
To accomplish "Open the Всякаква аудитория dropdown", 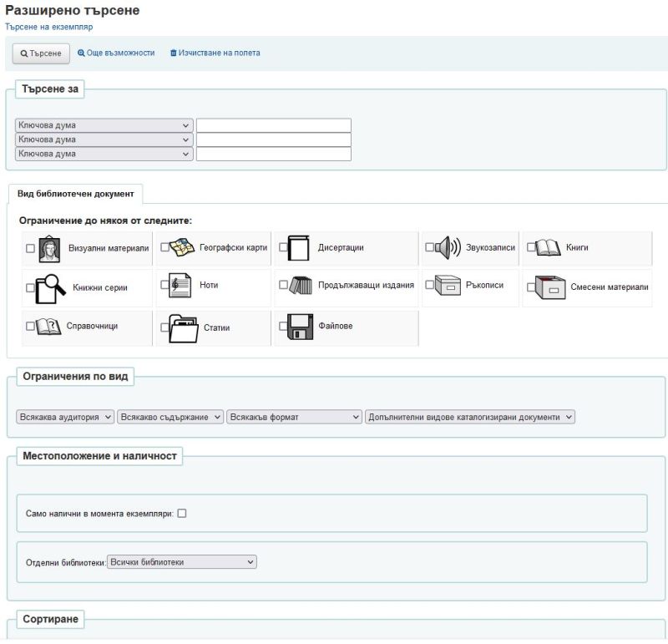I will click(x=65, y=417).
